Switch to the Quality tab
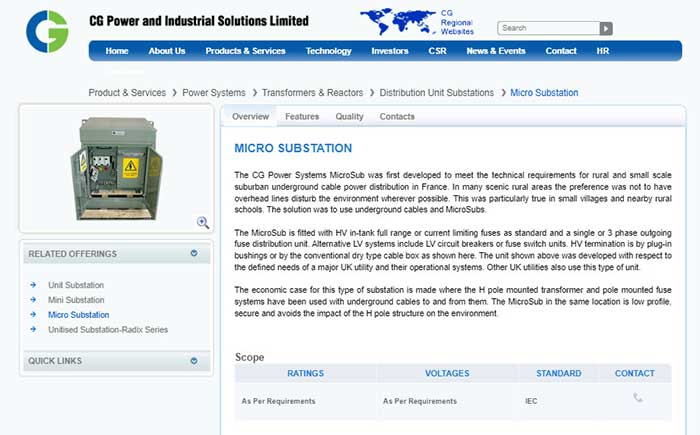The width and height of the screenshot is (700, 435). pyautogui.click(x=349, y=117)
